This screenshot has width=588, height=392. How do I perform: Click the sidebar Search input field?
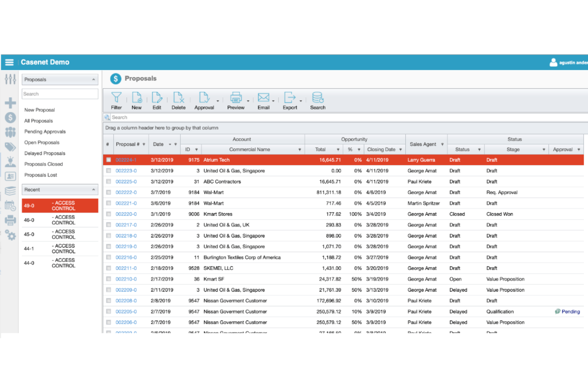click(x=60, y=94)
